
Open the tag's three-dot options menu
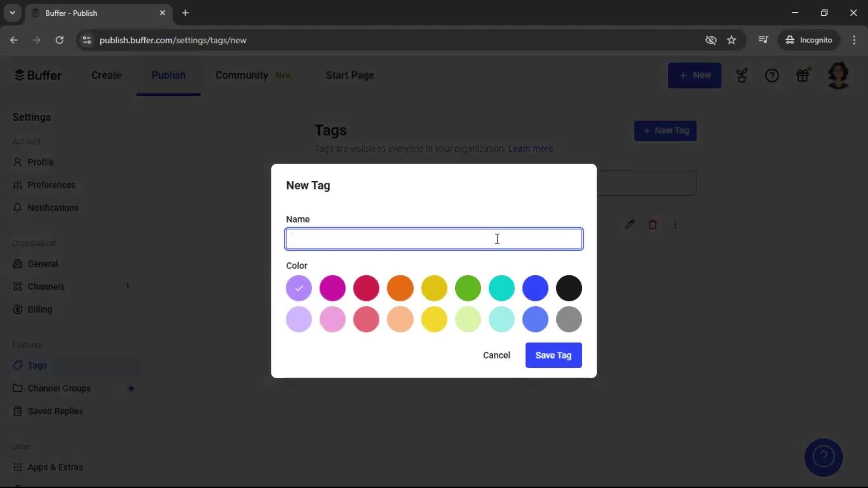pos(675,224)
